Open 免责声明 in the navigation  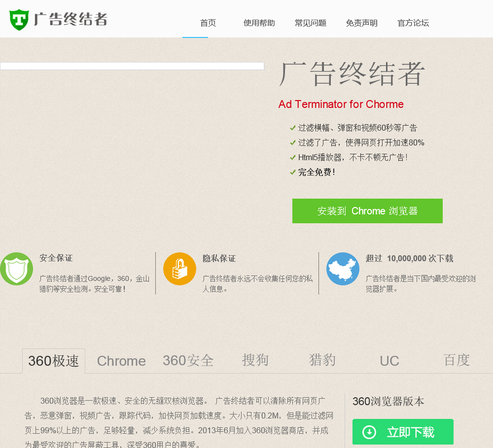coord(361,23)
